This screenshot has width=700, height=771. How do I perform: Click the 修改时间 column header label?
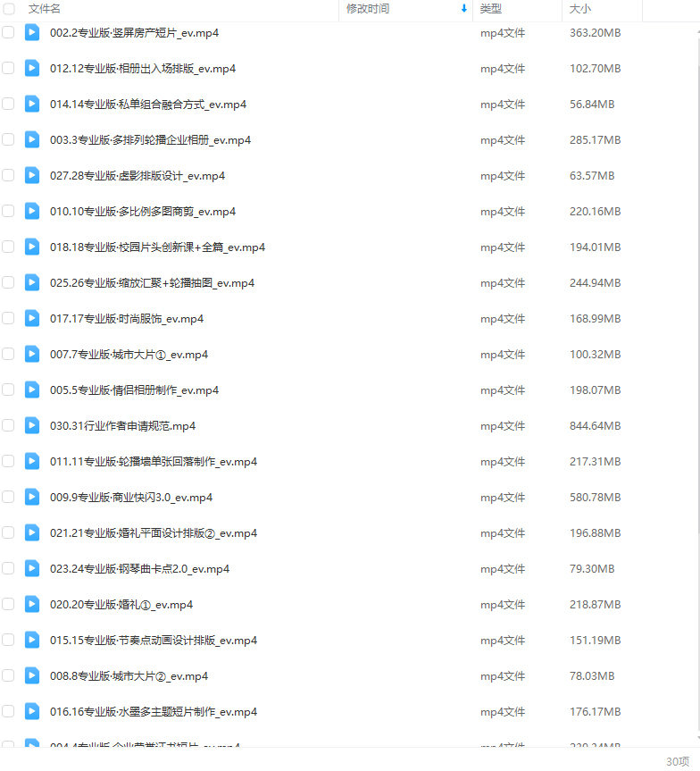368,8
